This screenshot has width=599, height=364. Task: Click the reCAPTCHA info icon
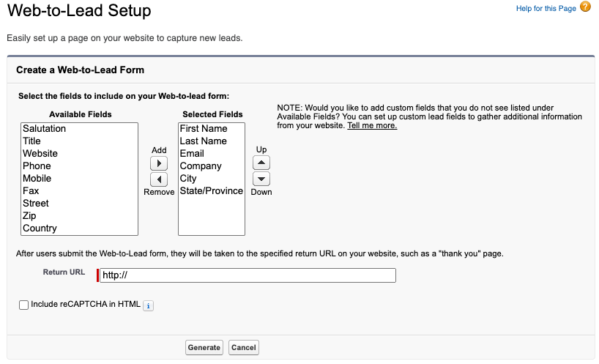pos(148,305)
